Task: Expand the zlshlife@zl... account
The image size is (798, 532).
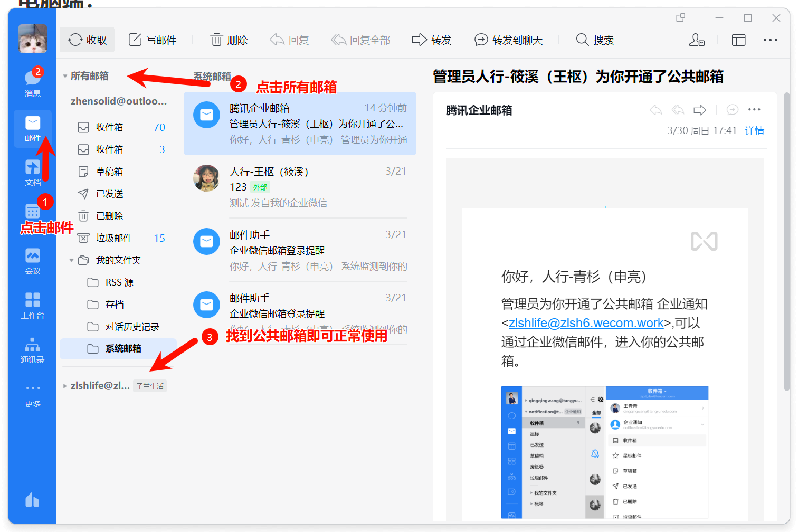Action: (65, 386)
